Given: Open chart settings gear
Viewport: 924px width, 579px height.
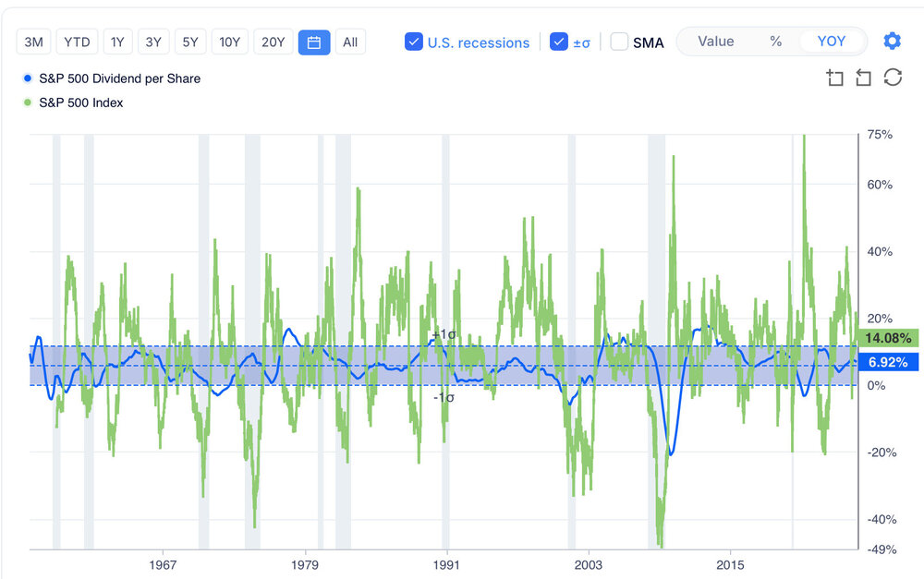Looking at the screenshot, I should pos(892,42).
